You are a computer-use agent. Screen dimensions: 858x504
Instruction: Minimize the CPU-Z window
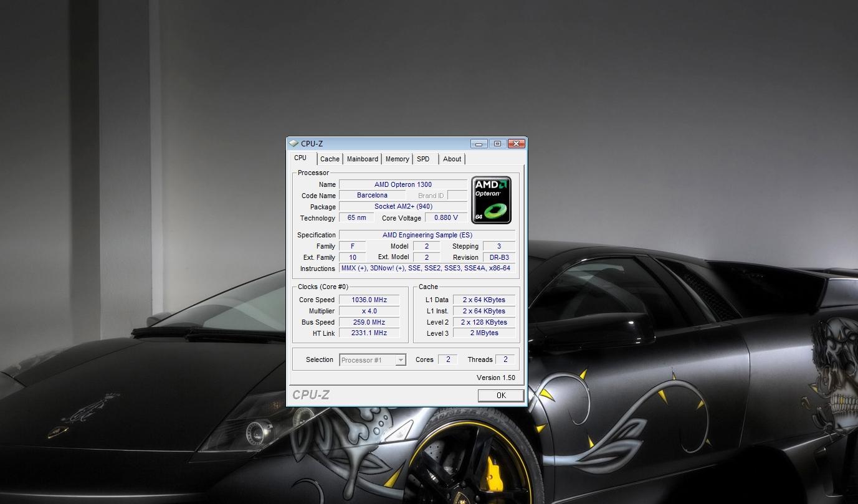(x=479, y=144)
